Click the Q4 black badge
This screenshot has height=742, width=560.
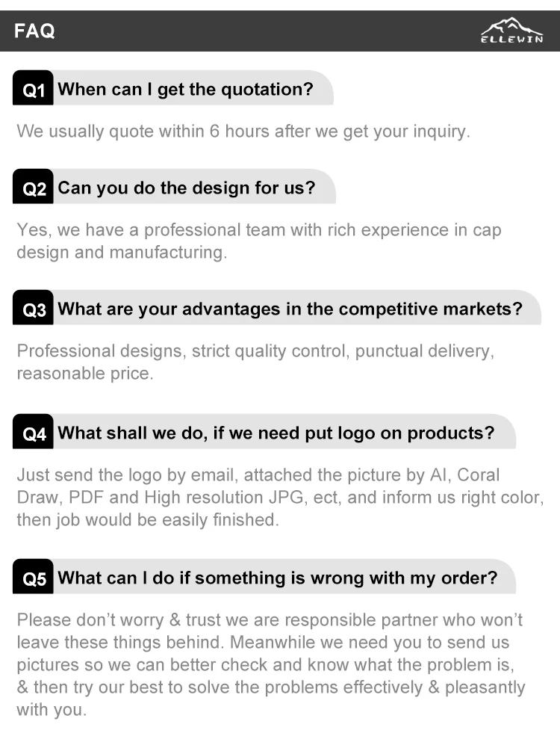(x=34, y=433)
